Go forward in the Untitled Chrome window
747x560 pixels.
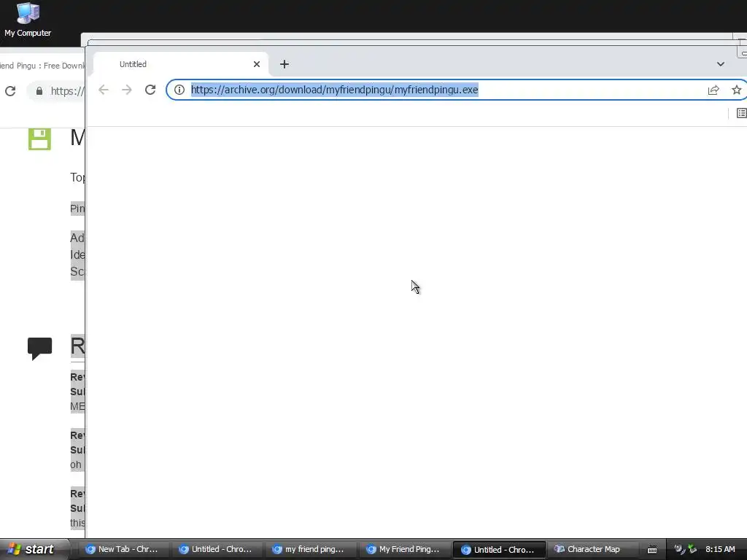point(127,90)
